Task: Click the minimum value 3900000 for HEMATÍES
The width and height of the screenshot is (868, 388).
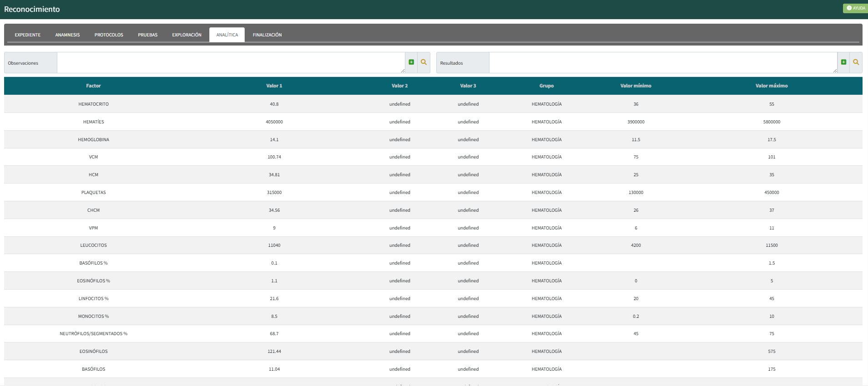Action: [636, 122]
